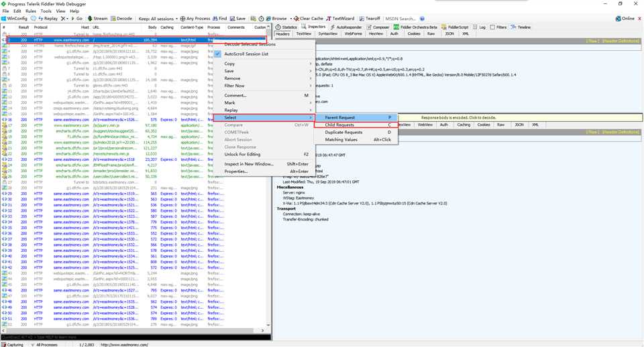Replay selected sessions via toolbar Replay
Viewport: 644px width, 347px height.
tap(48, 19)
